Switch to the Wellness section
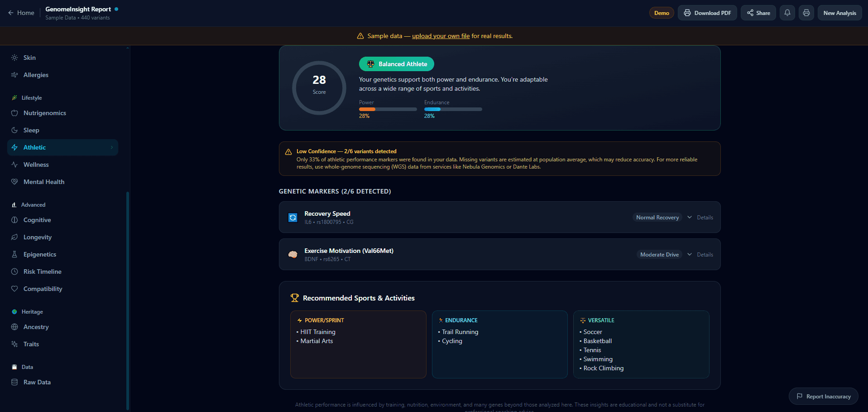This screenshot has height=412, width=868. point(36,165)
